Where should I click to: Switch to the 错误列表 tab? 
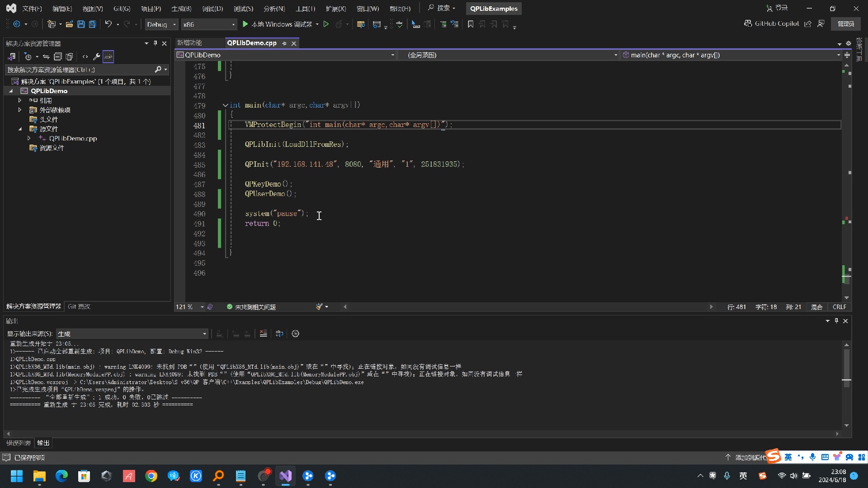pyautogui.click(x=19, y=443)
